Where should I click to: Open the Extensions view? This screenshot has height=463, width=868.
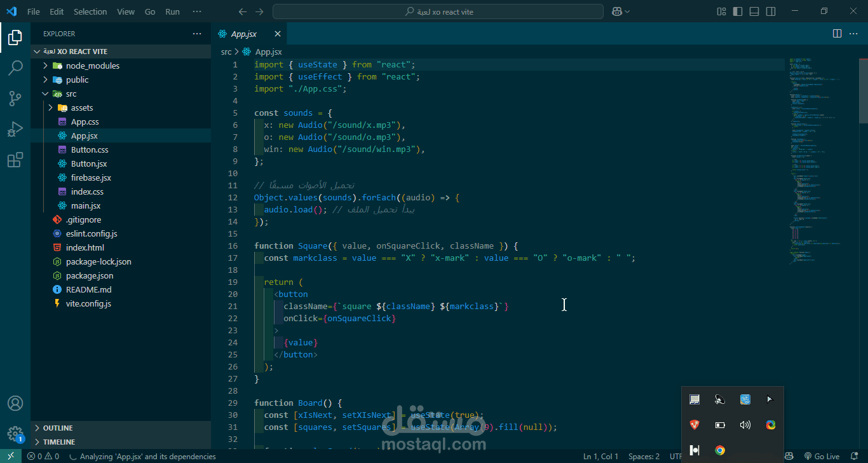pyautogui.click(x=15, y=160)
